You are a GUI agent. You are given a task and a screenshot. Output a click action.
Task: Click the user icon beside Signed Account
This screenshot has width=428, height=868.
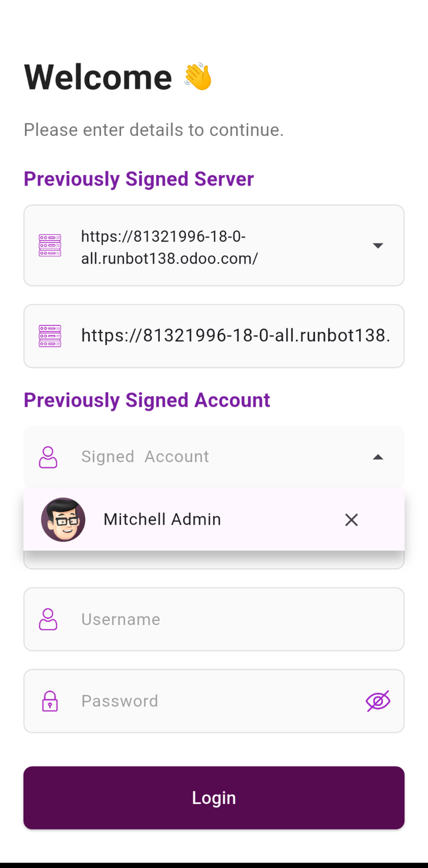pyautogui.click(x=48, y=457)
